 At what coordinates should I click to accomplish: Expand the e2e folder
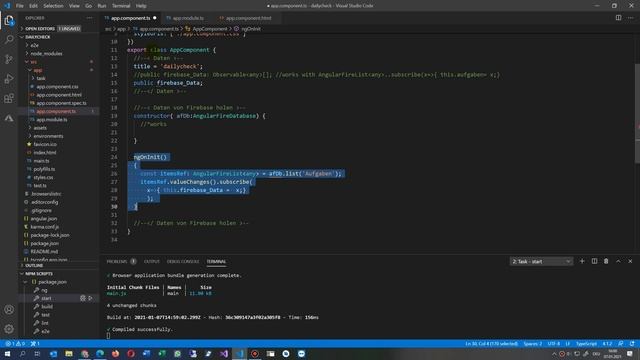click(x=34, y=45)
